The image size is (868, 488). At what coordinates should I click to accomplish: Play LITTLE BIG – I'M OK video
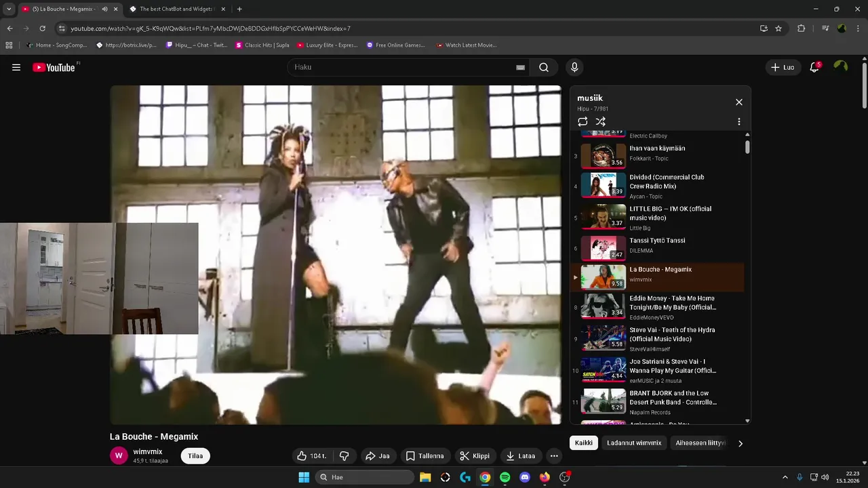click(658, 218)
